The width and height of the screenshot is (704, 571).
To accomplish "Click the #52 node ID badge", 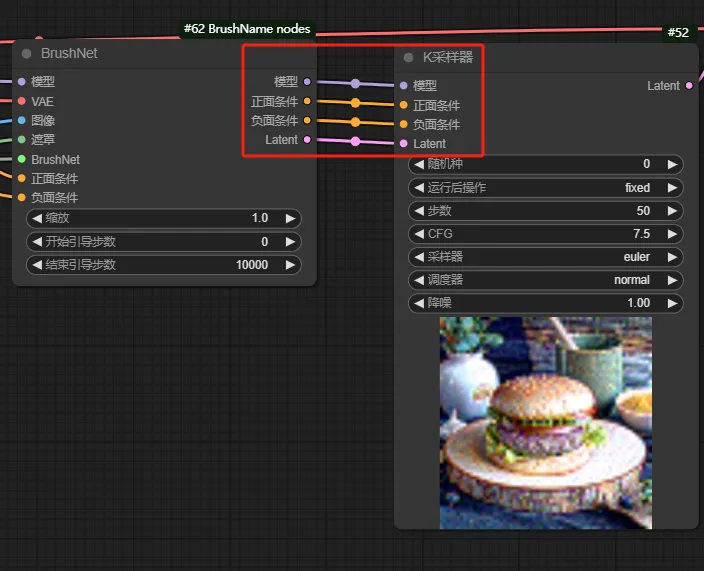I will [x=678, y=33].
